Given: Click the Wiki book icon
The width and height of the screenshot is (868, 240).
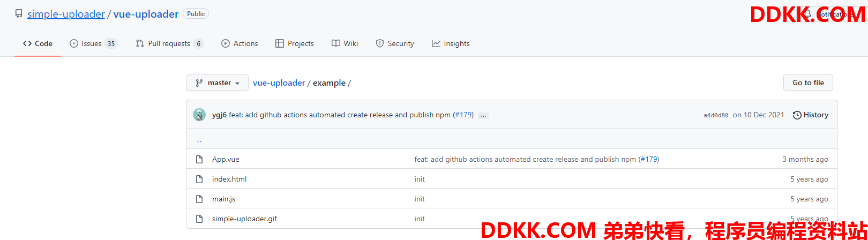Looking at the screenshot, I should (336, 43).
